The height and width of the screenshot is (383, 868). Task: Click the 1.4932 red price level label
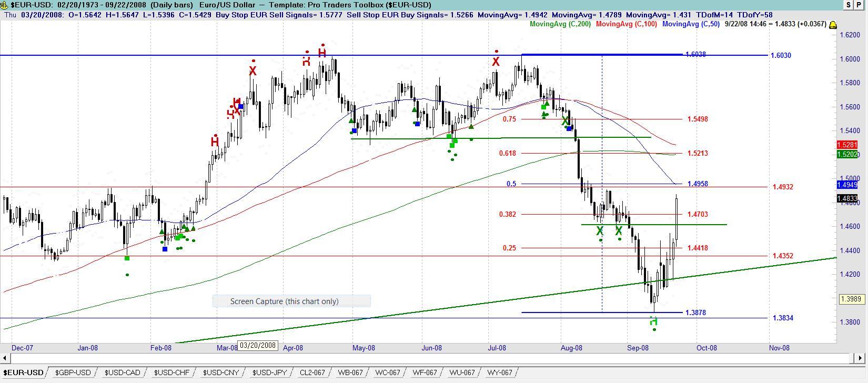pos(783,187)
